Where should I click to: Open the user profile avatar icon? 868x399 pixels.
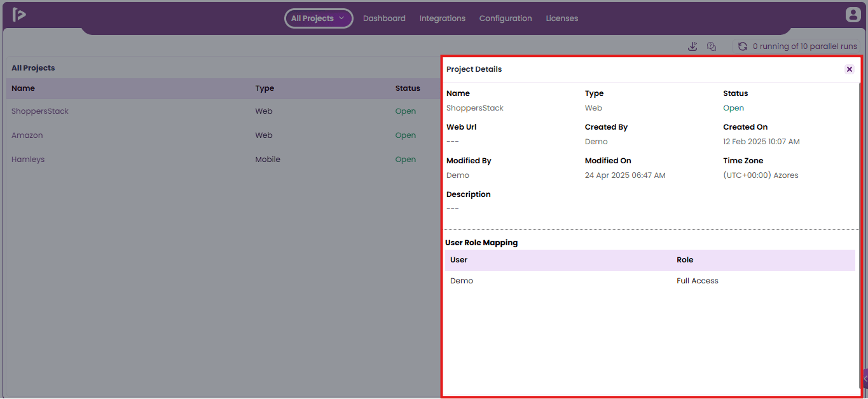[852, 15]
